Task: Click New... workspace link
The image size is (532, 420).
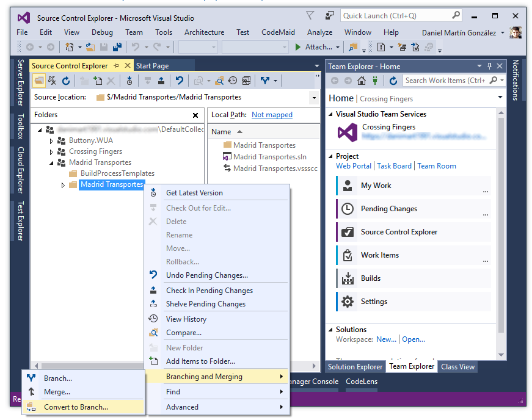Action: coord(386,339)
